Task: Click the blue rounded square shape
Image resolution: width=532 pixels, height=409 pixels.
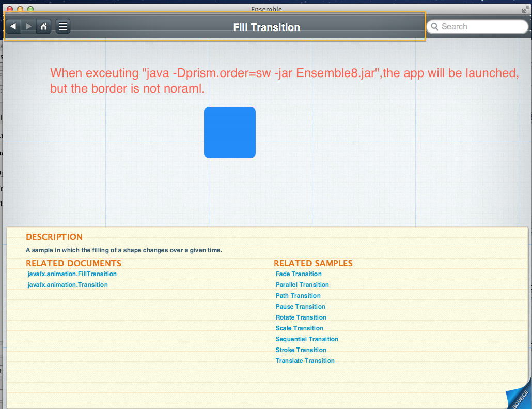Action: 230,132
